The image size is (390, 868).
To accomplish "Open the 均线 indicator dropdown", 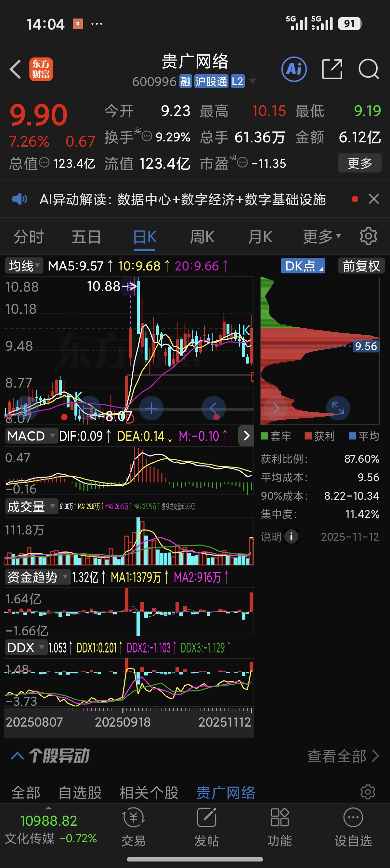I will click(x=24, y=266).
